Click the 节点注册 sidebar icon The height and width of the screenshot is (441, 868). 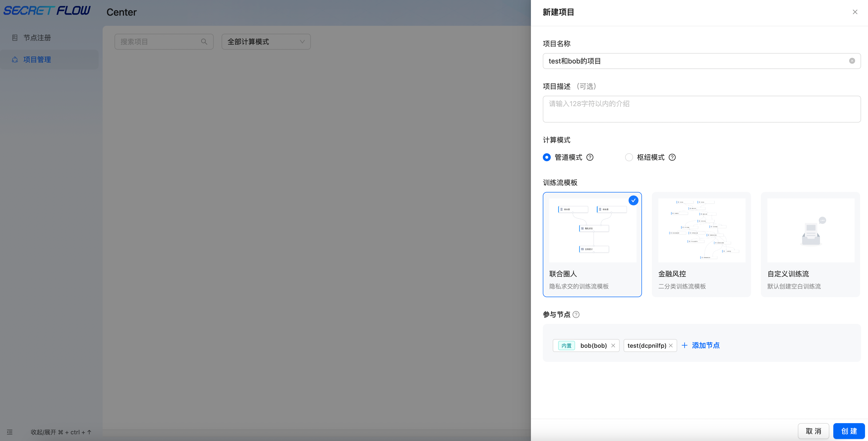[x=15, y=38]
